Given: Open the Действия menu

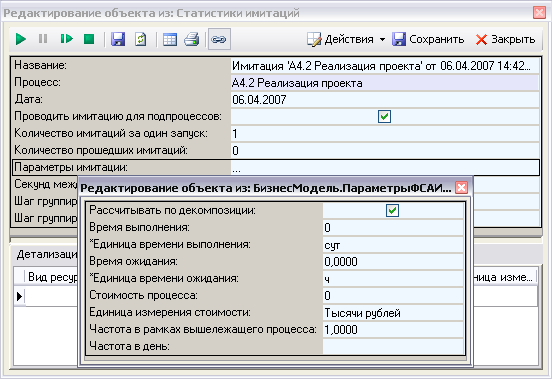Looking at the screenshot, I should tap(340, 39).
